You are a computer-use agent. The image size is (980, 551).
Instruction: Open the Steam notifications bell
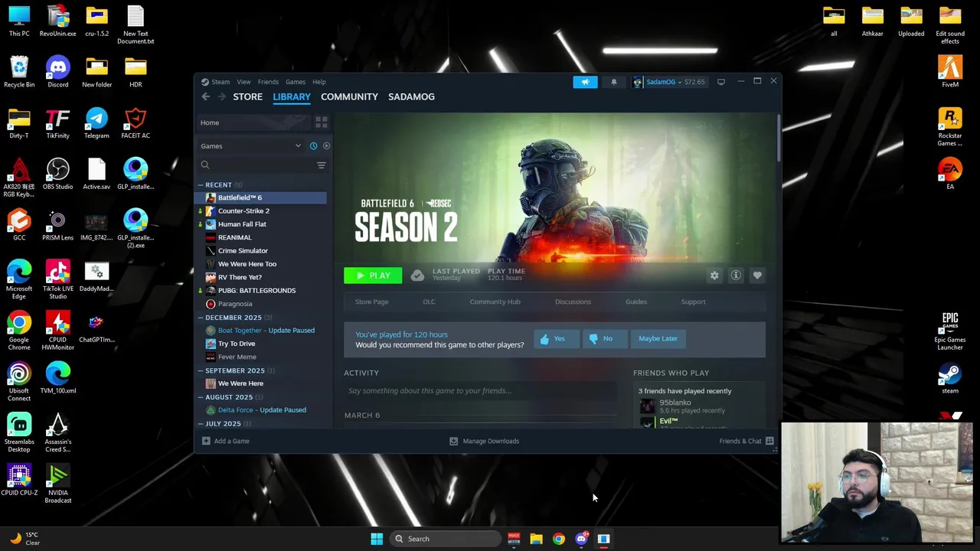point(613,82)
